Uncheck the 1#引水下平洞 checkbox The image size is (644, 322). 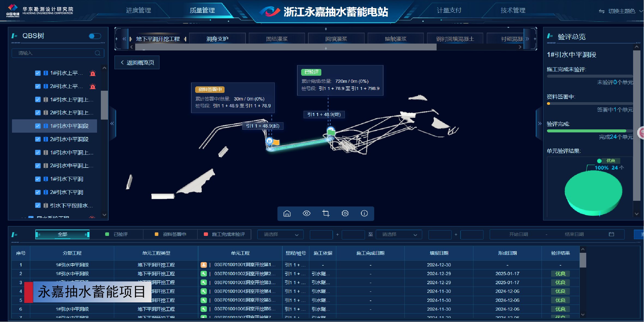pos(38,179)
